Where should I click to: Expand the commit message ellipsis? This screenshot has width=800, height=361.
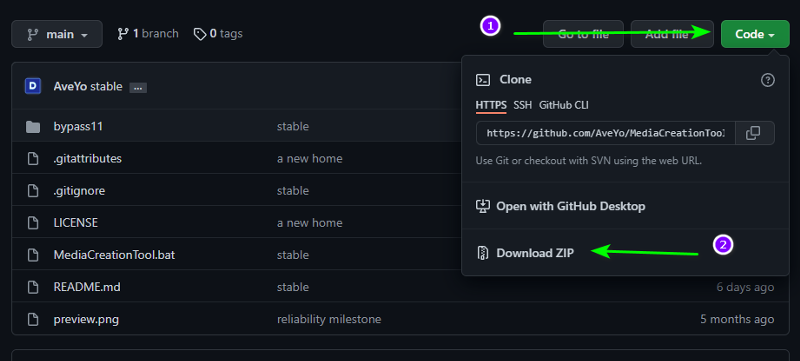(138, 88)
